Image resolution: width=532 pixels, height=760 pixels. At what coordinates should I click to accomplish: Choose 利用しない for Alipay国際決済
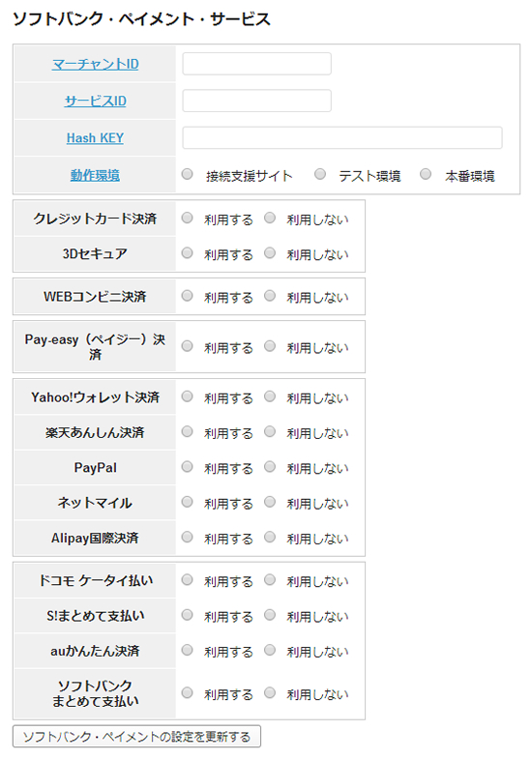(270, 537)
